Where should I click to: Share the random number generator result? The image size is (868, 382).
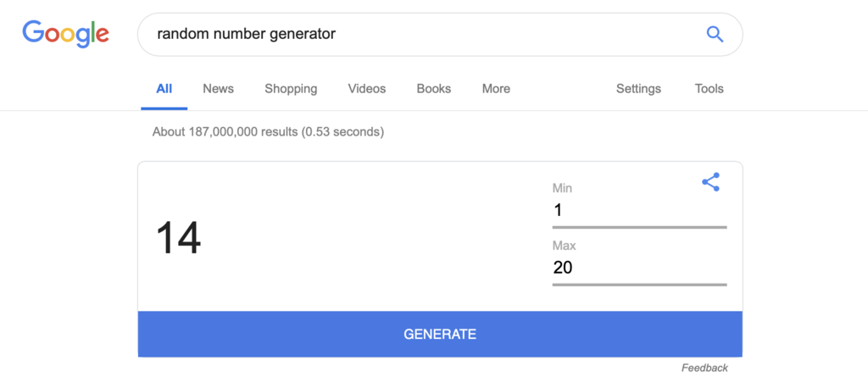[710, 182]
